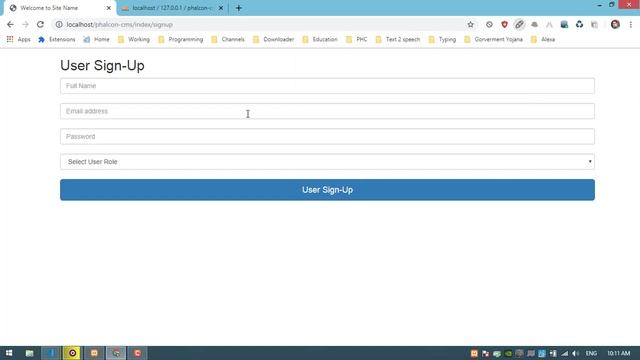This screenshot has height=360, width=640.
Task: Close the Welcome to Site Name tab
Action: click(109, 8)
